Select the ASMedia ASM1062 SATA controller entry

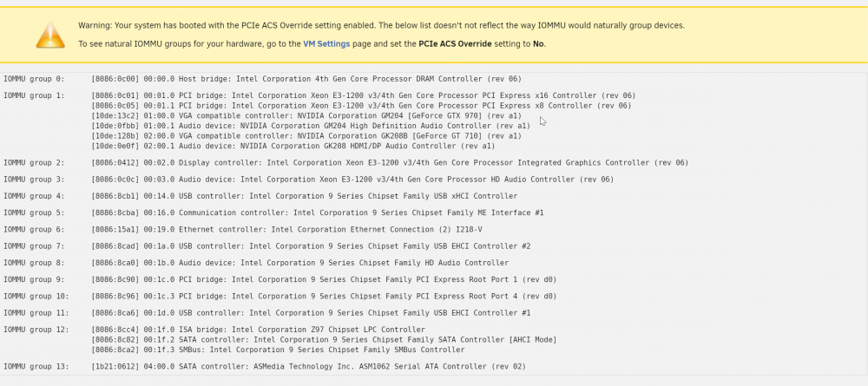309,366
